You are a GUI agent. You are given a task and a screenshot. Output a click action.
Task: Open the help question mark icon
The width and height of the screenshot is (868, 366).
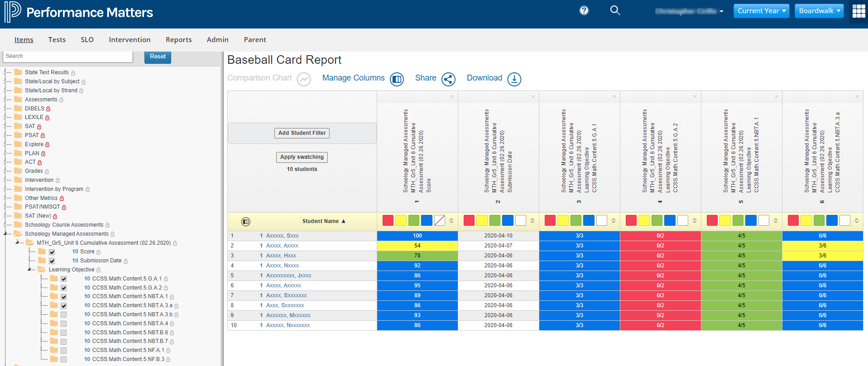pos(584,10)
